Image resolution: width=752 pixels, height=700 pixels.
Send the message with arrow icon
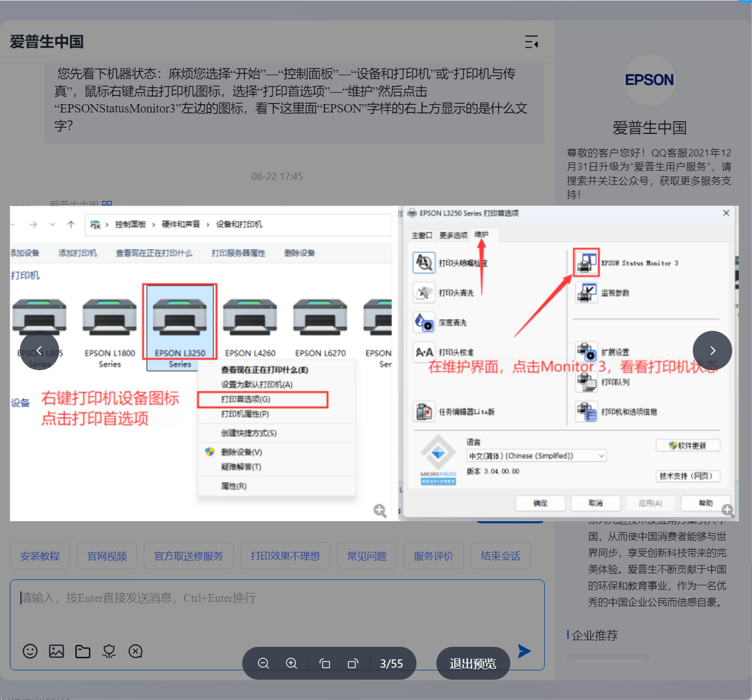(524, 651)
